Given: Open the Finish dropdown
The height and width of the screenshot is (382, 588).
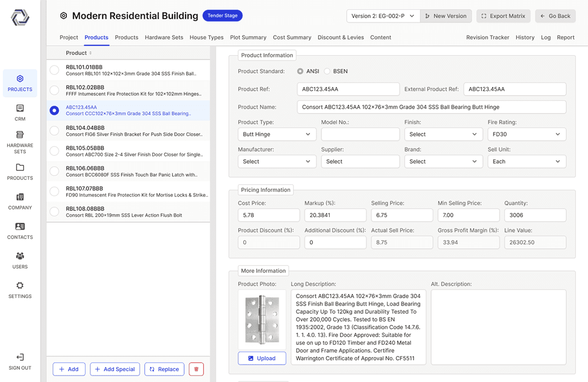Looking at the screenshot, I should click(443, 134).
